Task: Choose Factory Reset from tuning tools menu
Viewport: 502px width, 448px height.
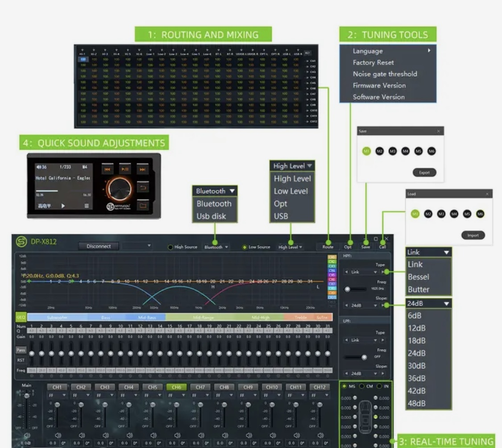Action: click(373, 62)
